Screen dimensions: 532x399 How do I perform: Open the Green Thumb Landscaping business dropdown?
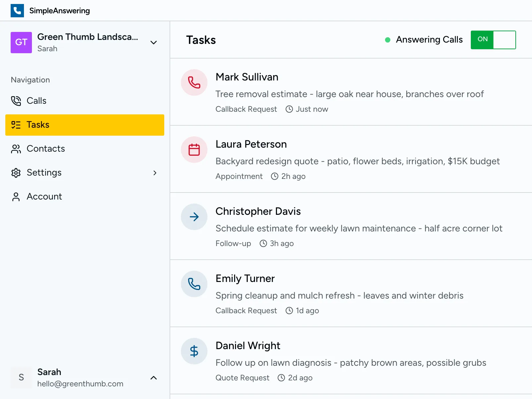pos(153,43)
